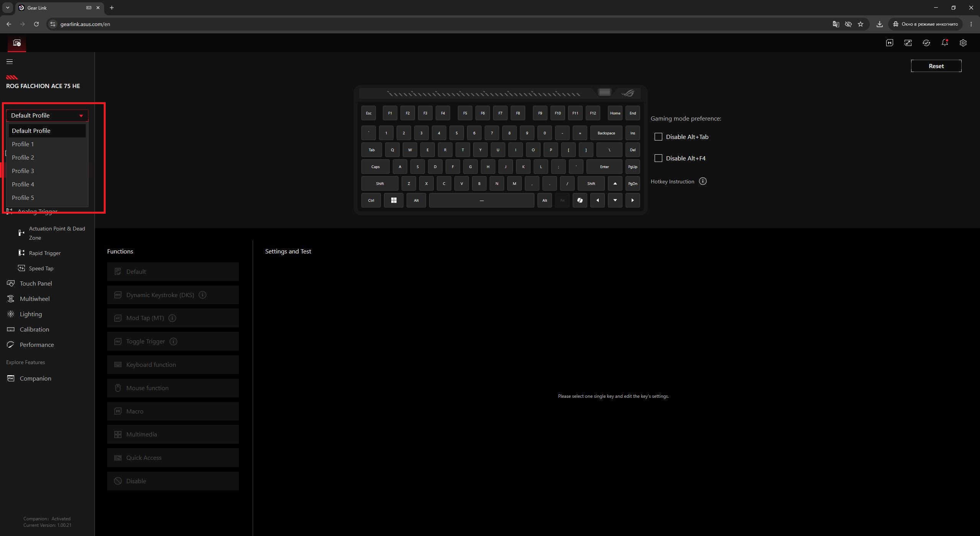Bookmark this page with the star icon

pyautogui.click(x=861, y=24)
